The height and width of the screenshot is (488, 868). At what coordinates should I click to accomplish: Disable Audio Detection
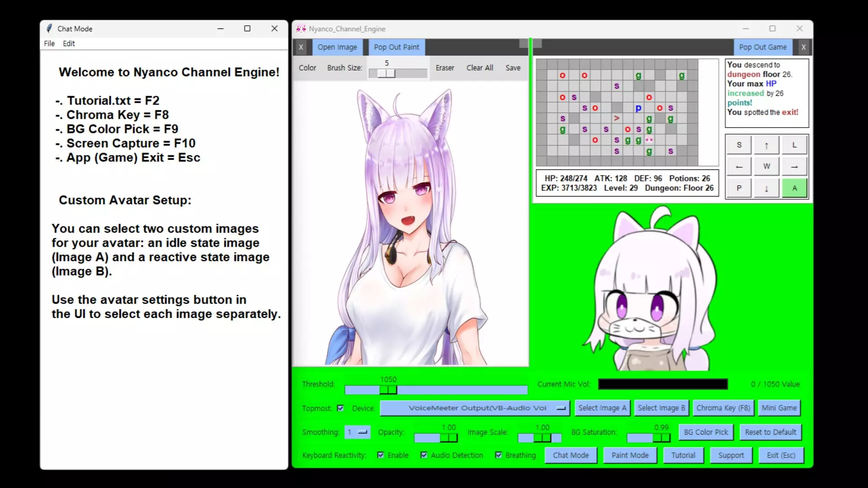click(424, 455)
